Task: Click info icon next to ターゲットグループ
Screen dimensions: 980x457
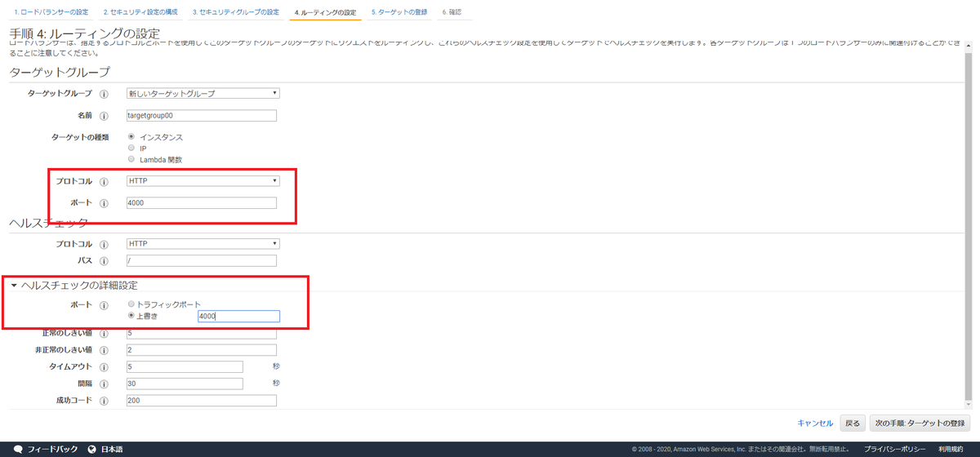Action: click(104, 94)
